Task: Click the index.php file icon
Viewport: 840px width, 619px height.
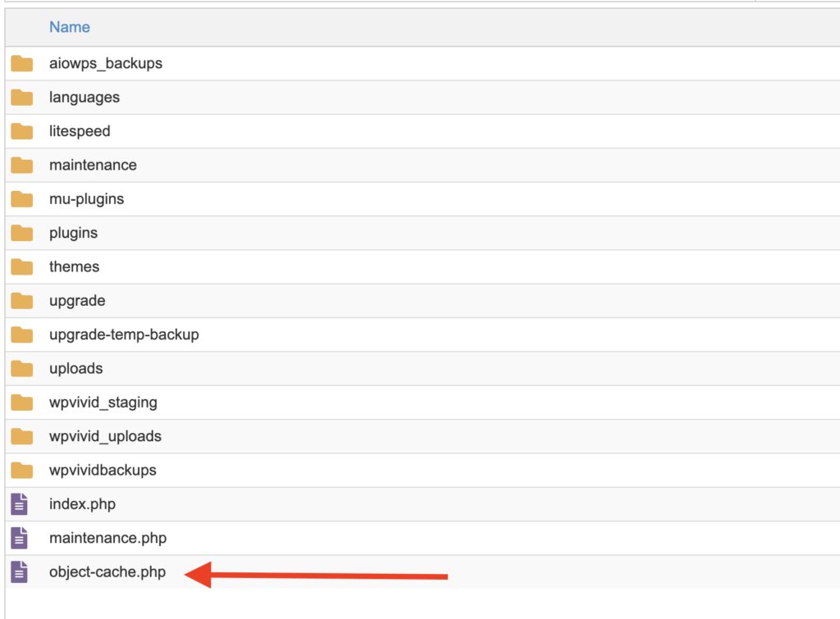Action: tap(19, 504)
